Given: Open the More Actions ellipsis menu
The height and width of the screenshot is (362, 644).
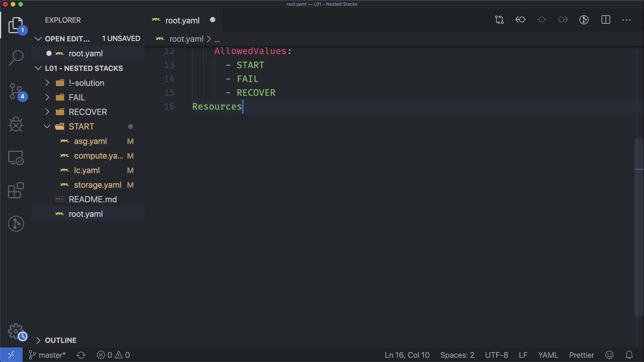Looking at the screenshot, I should pos(627,20).
